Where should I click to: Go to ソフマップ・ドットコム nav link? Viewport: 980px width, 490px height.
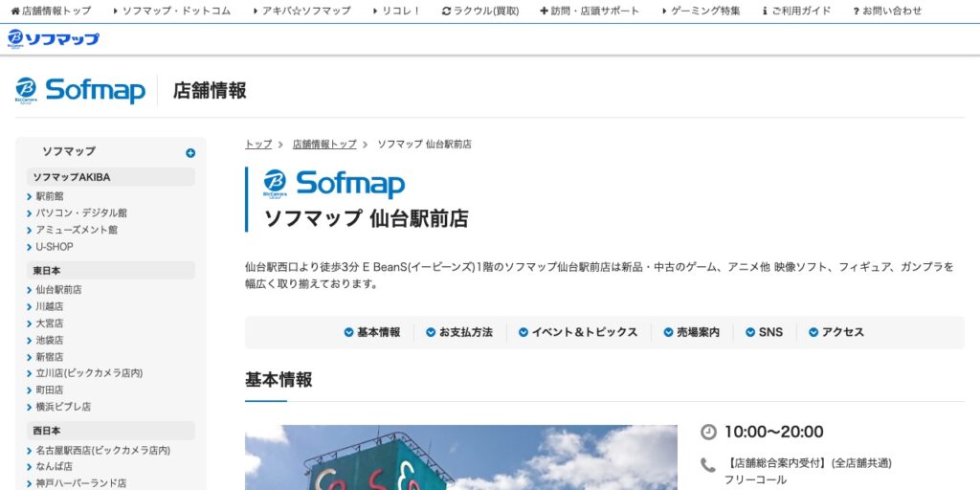pos(172,11)
